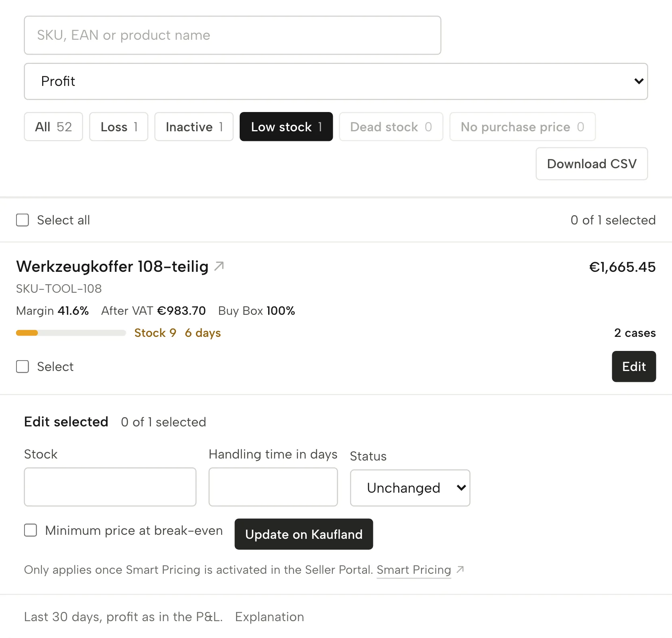Click Update on Kaufland
This screenshot has height=638, width=672.
(x=304, y=534)
